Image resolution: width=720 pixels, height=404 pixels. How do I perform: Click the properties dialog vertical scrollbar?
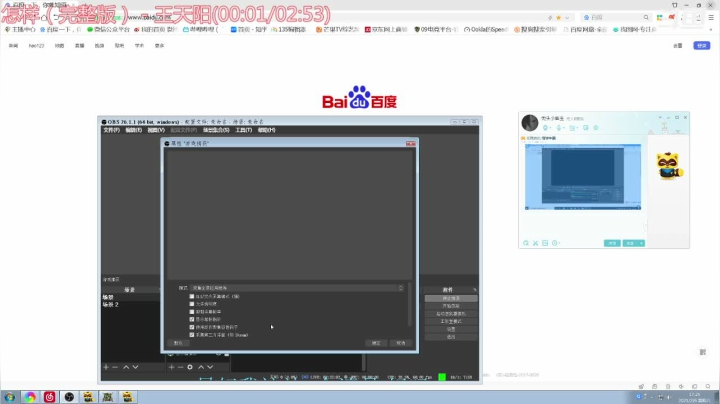coord(410,305)
